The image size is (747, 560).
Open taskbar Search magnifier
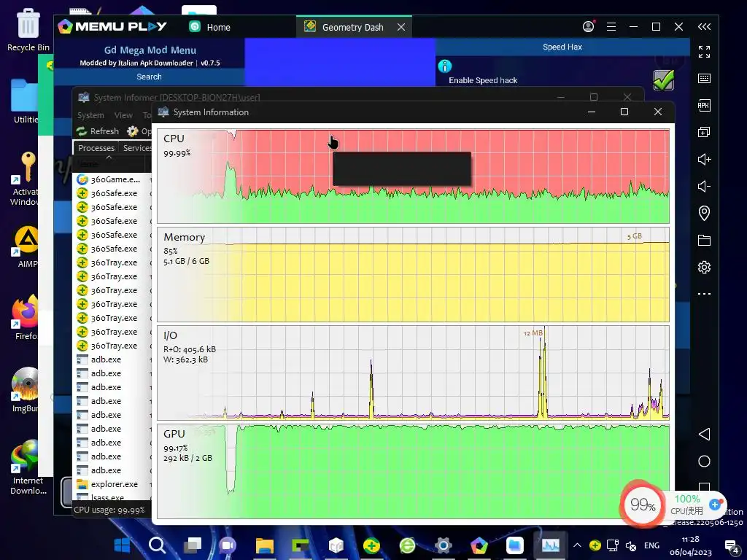pyautogui.click(x=158, y=545)
